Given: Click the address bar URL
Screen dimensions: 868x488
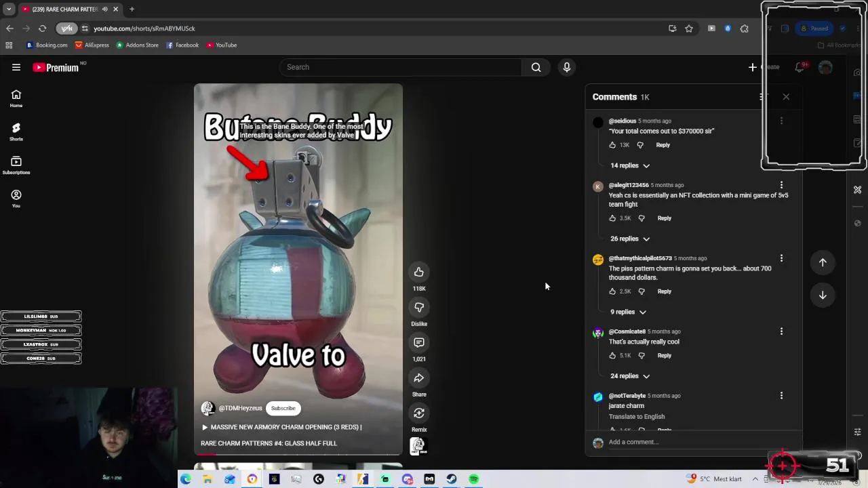Looking at the screenshot, I should pyautogui.click(x=144, y=28).
